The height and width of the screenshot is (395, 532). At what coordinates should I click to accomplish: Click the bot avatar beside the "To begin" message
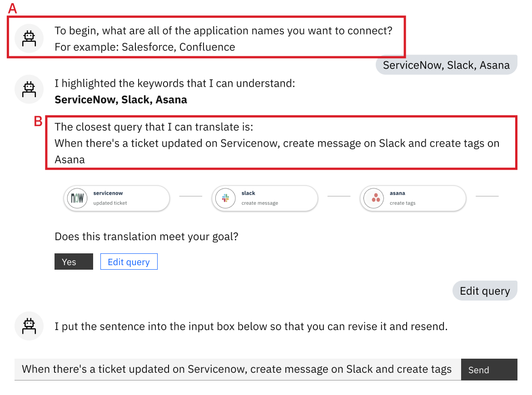pos(29,39)
